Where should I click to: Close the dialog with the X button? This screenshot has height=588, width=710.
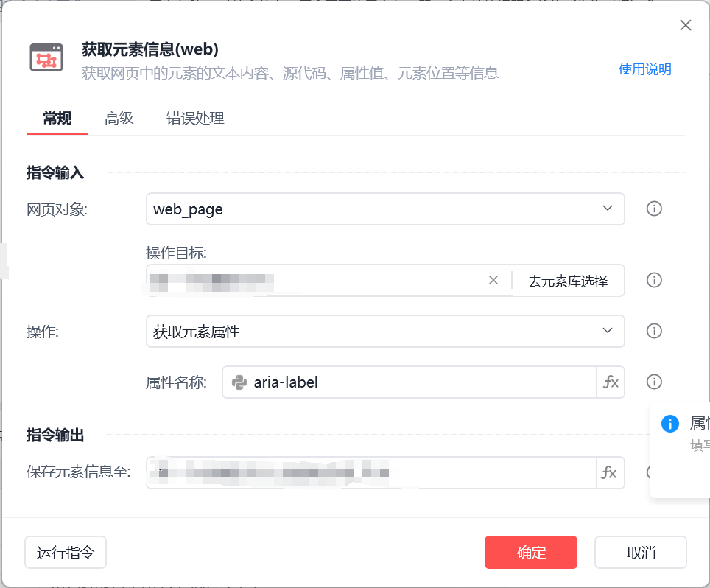coord(686,25)
